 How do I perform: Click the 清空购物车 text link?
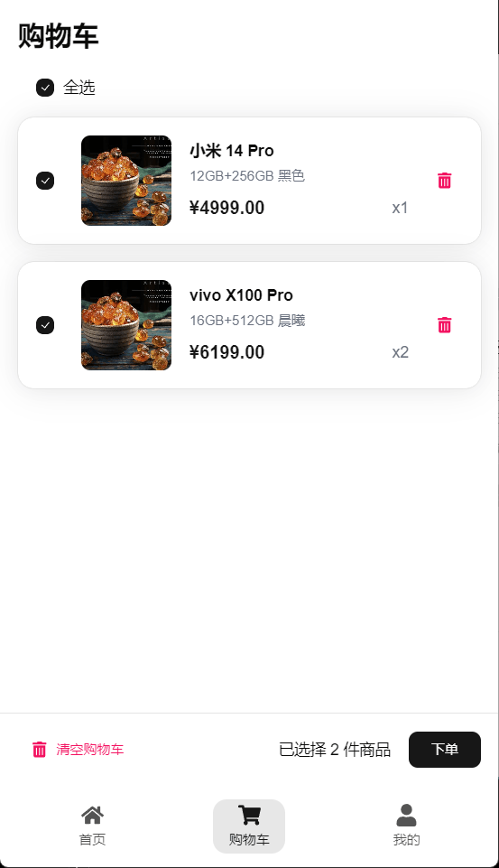(x=89, y=750)
